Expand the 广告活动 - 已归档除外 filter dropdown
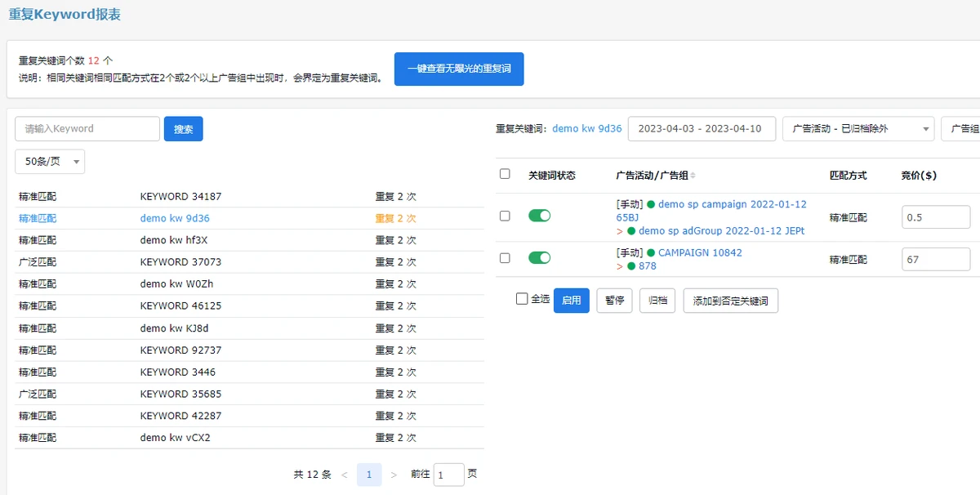The image size is (980, 495). [857, 129]
